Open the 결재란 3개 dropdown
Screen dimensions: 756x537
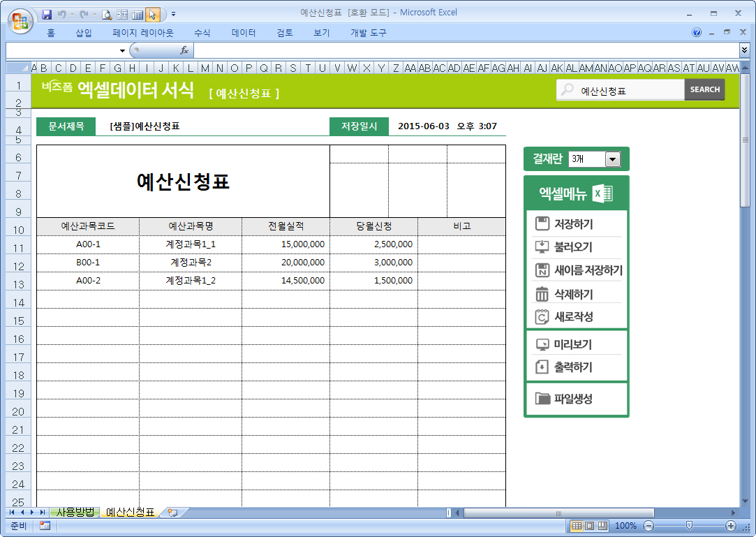click(x=612, y=159)
